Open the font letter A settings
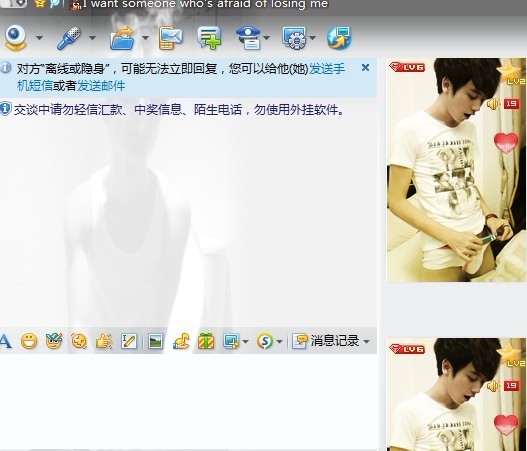 pos(5,341)
